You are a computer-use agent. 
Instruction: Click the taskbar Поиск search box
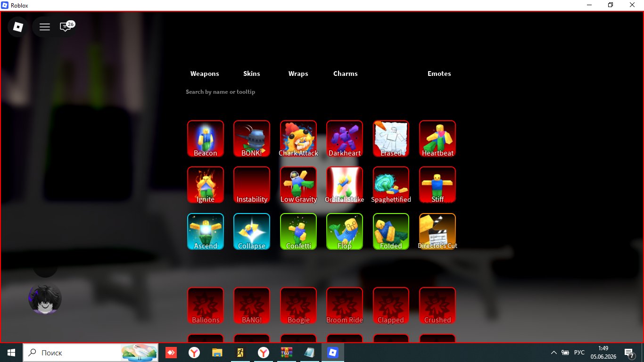pyautogui.click(x=91, y=353)
